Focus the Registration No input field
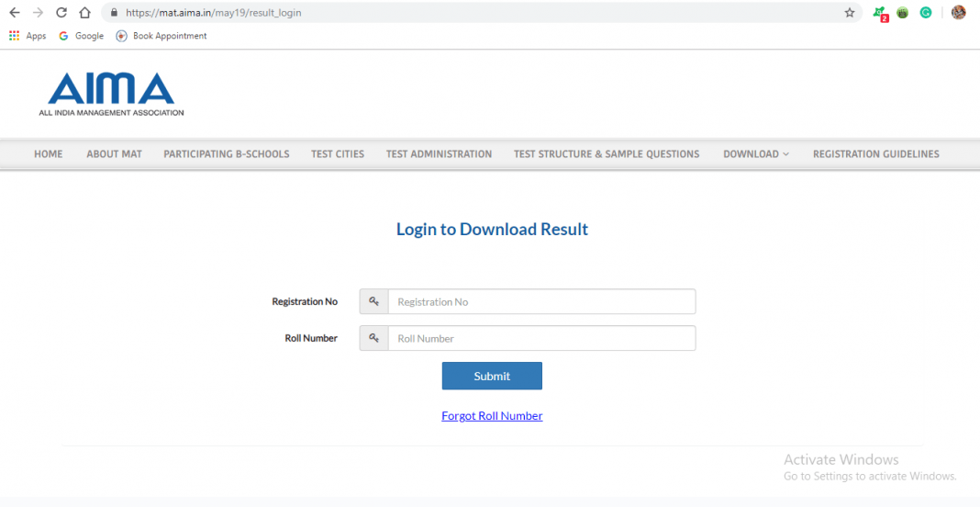Screen dimensions: 980x507 point(542,301)
